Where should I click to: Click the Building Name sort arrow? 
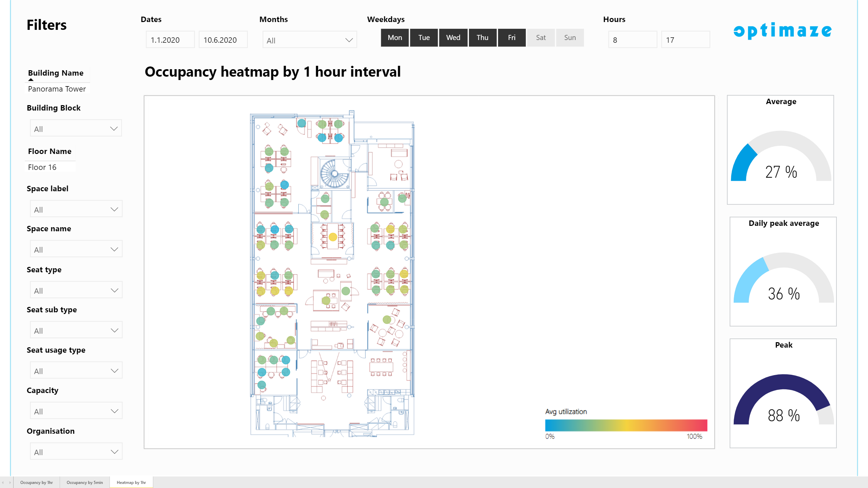(31, 80)
